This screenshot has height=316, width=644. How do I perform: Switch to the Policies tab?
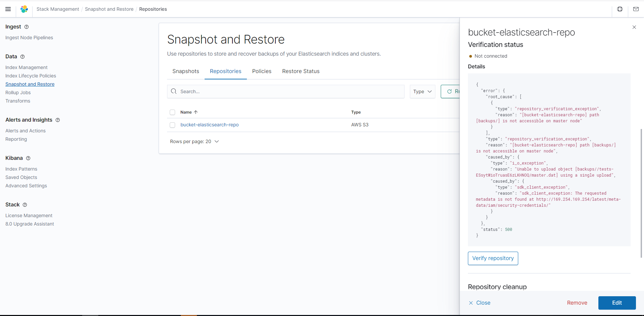point(262,71)
